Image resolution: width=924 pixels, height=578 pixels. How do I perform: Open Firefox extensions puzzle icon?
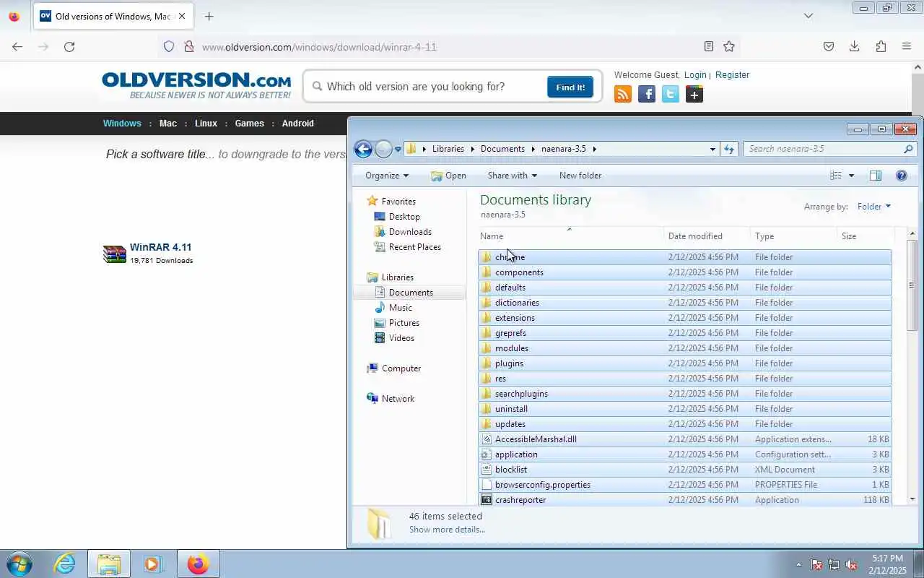(881, 47)
